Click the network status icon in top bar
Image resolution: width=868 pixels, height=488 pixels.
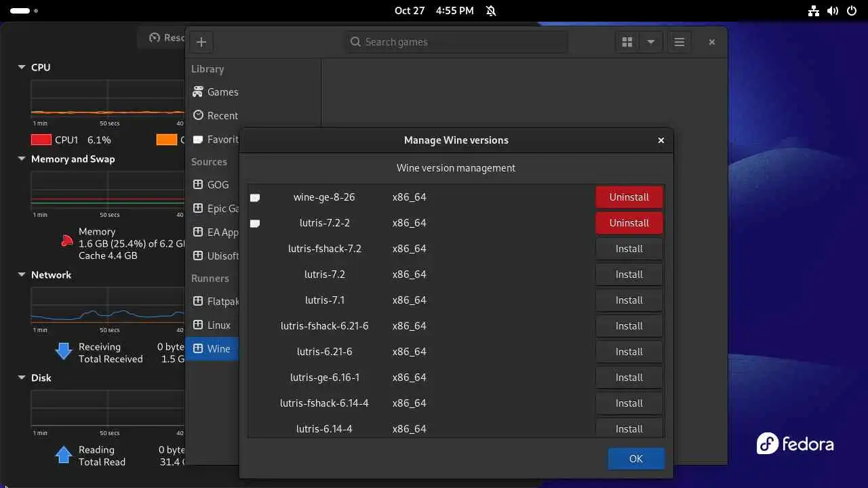tap(814, 11)
